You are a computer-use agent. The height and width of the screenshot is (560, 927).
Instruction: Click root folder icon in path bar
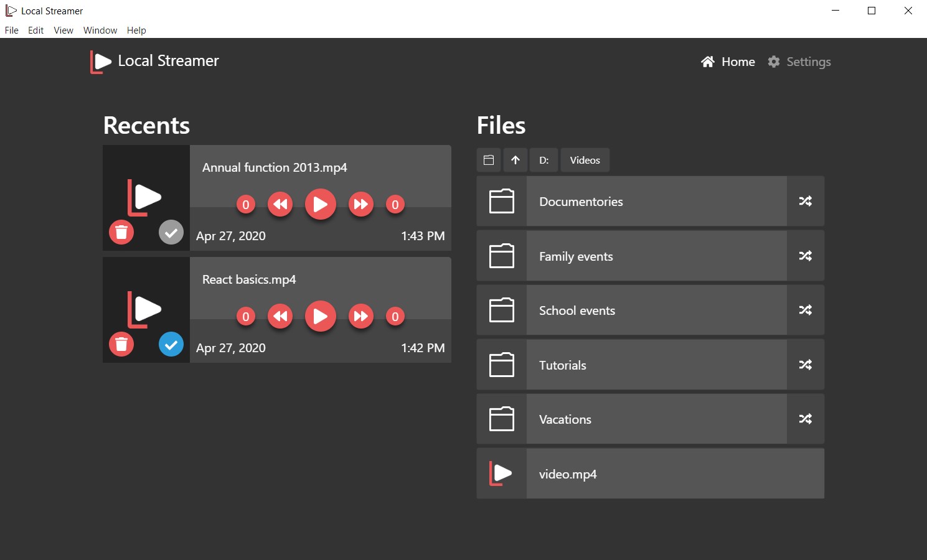tap(489, 160)
